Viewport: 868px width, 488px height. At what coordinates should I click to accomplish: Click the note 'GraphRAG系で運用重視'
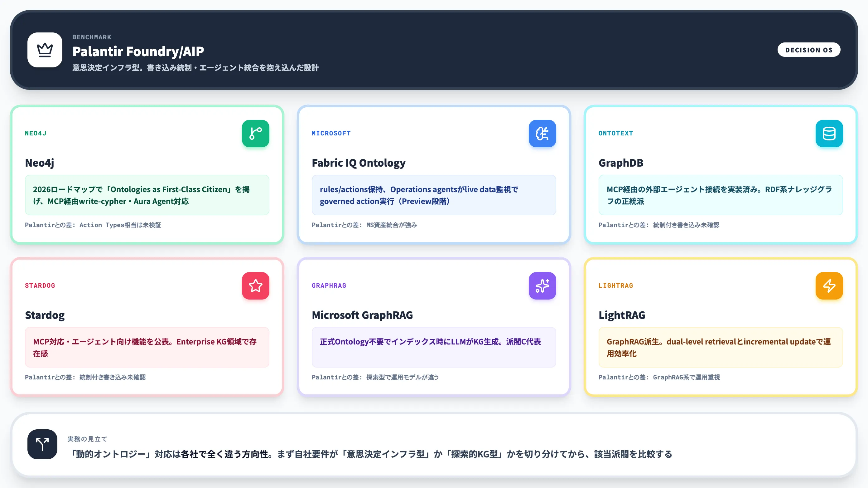[686, 377]
